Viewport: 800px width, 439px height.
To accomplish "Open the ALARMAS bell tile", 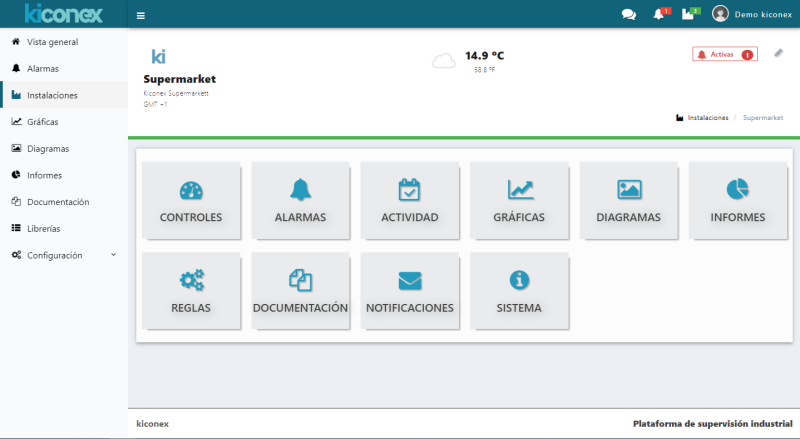I will [300, 200].
